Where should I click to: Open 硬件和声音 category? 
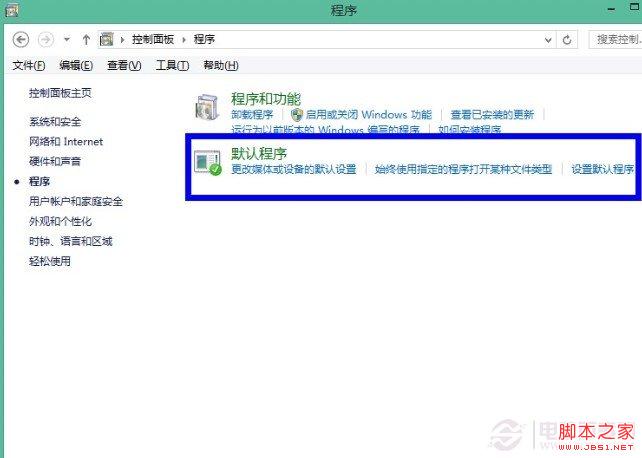click(55, 161)
